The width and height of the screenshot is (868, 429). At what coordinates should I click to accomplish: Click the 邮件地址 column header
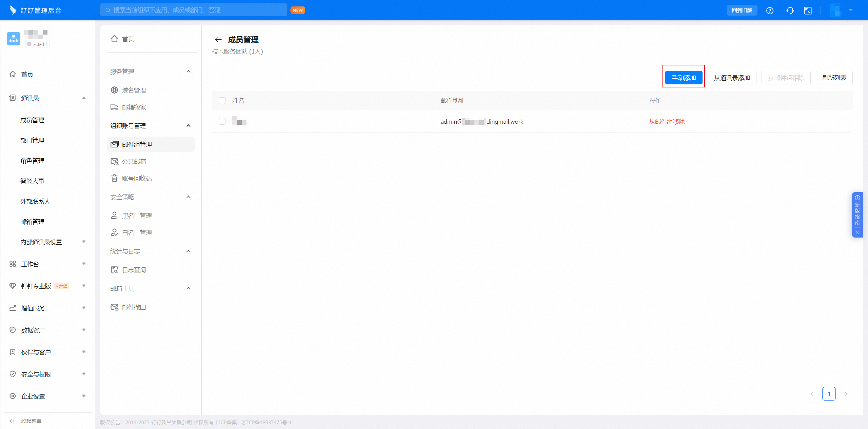pos(453,101)
